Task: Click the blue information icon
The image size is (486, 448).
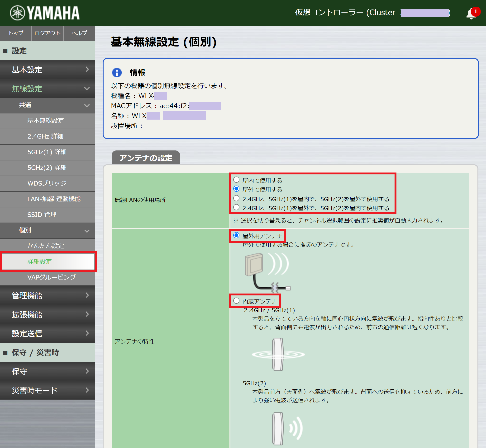Action: coord(117,72)
